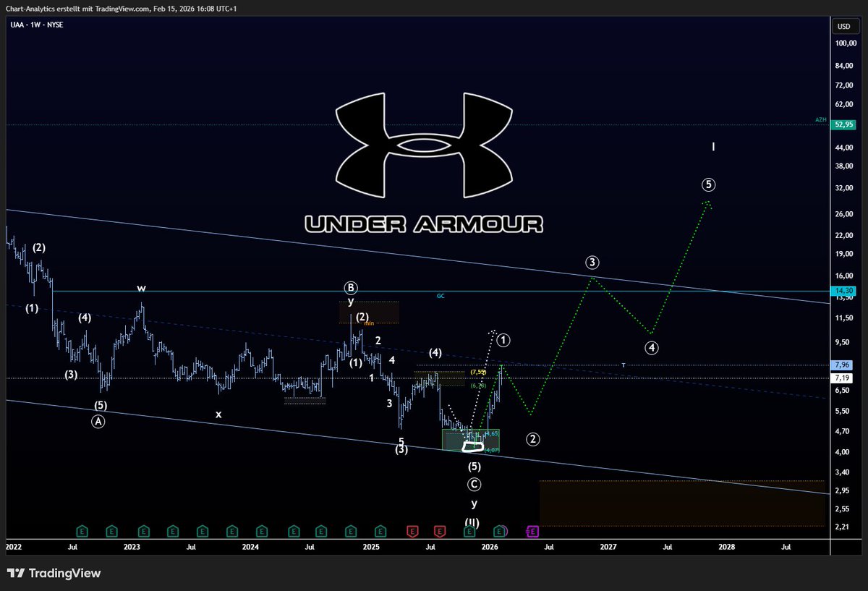868x591 pixels.
Task: Click the 2,21 price on the axis
Action: (x=843, y=527)
